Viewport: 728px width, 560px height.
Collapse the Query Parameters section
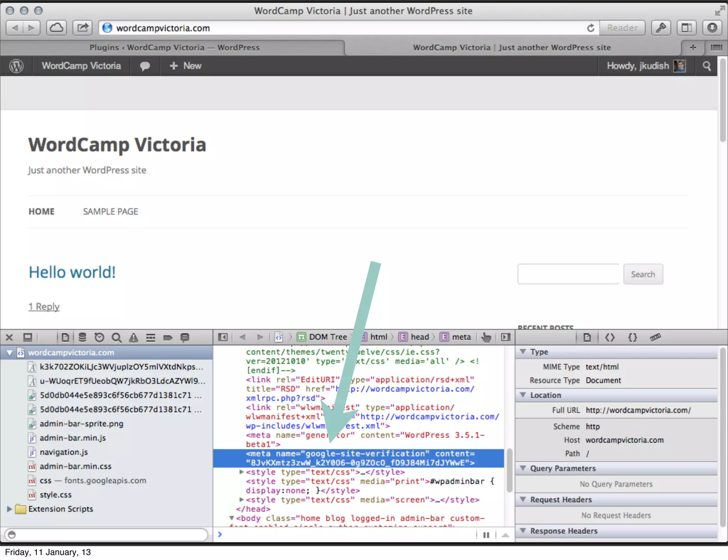tap(523, 468)
